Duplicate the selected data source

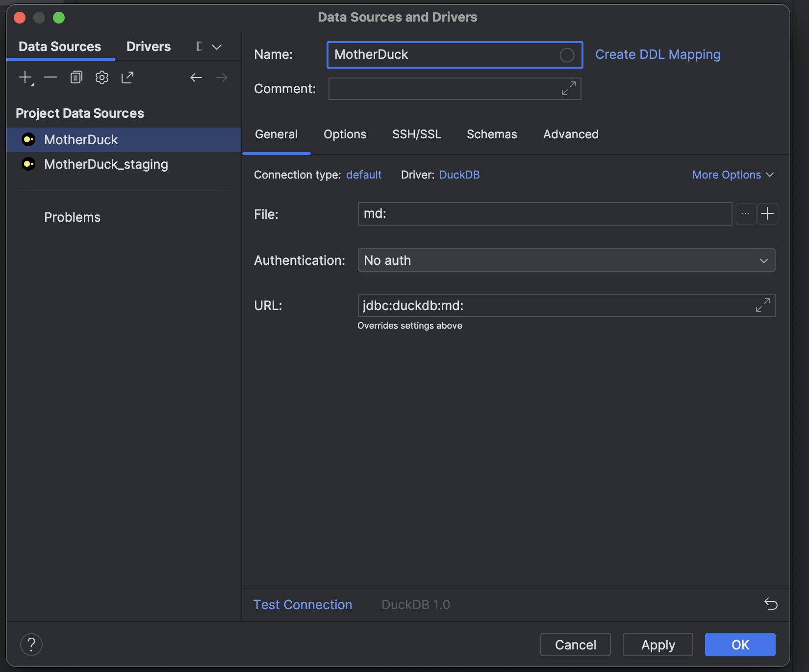[x=76, y=78]
